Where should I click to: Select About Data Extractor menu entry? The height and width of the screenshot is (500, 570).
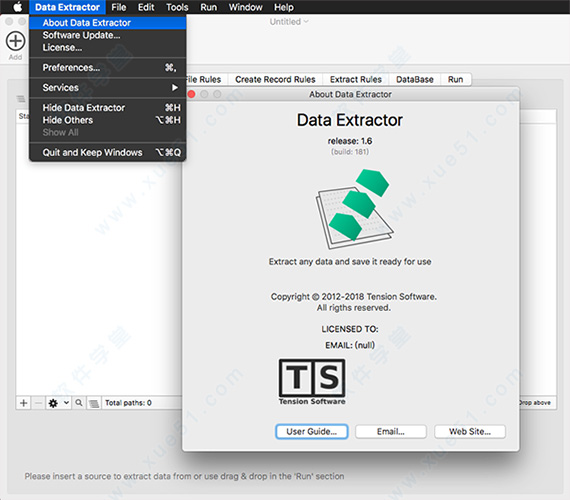tap(108, 23)
